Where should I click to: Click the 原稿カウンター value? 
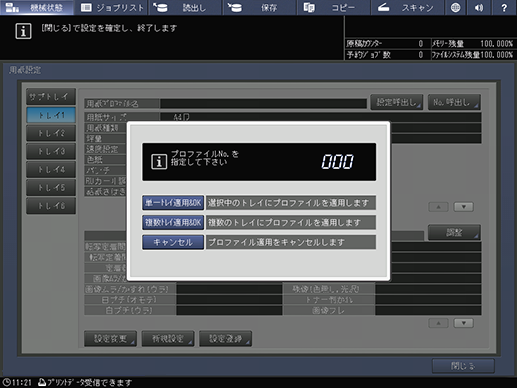tap(421, 44)
